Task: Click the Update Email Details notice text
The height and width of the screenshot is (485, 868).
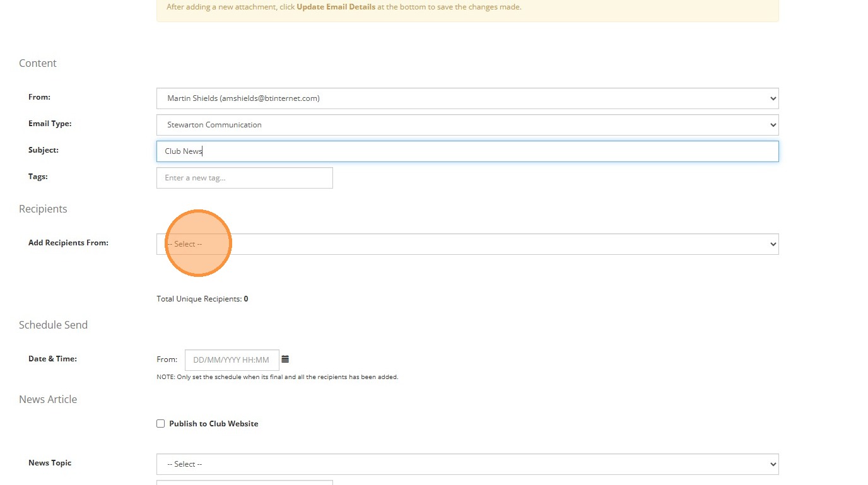Action: click(344, 8)
